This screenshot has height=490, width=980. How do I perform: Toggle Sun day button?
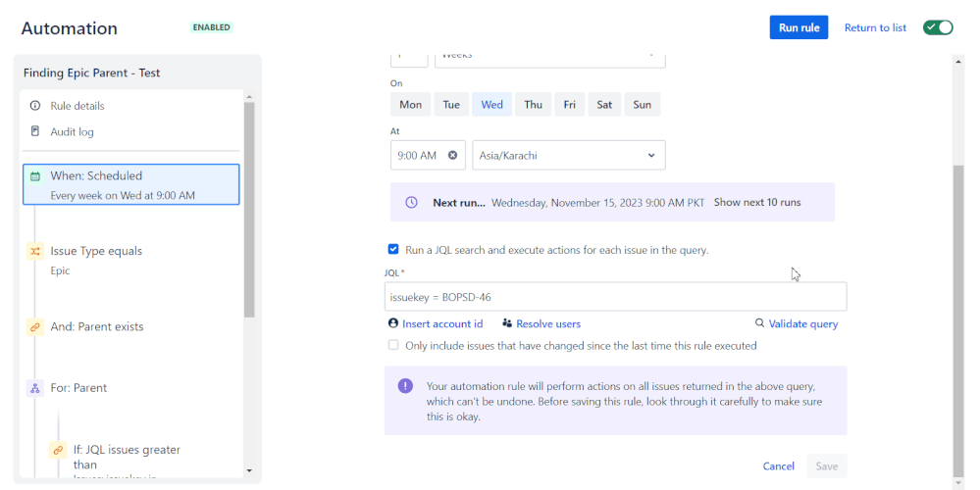pyautogui.click(x=642, y=104)
